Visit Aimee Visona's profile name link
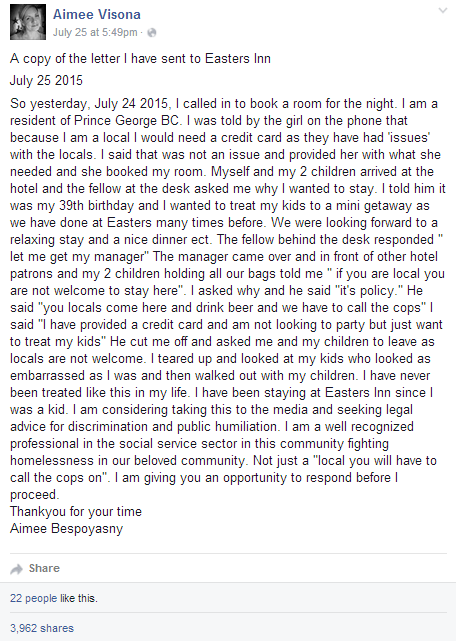456x641 pixels. click(x=97, y=14)
